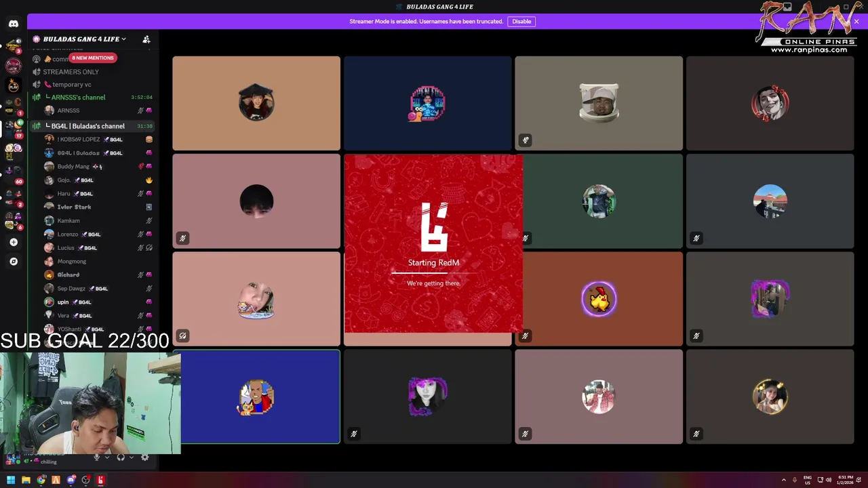
Task: Open output device options arrow beside headphones
Action: click(131, 457)
